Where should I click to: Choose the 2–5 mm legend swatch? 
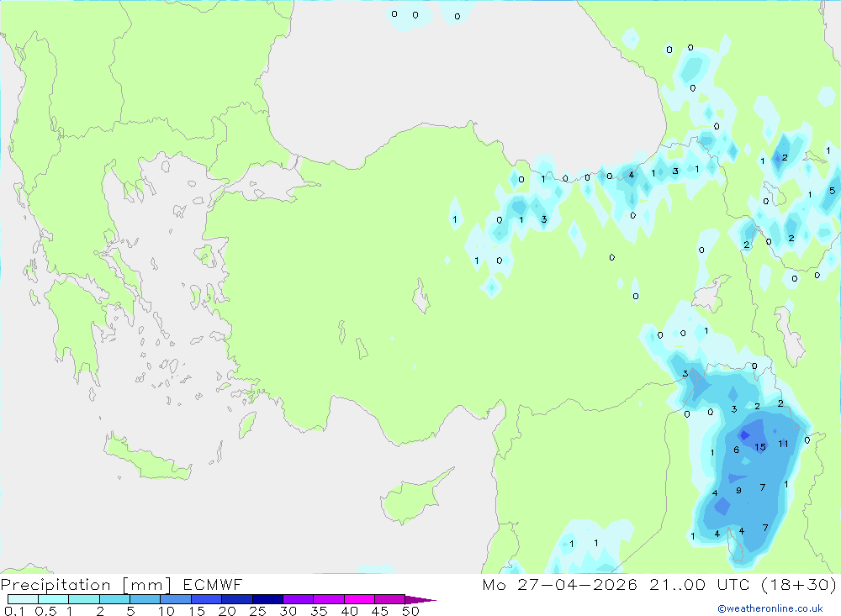coord(114,599)
